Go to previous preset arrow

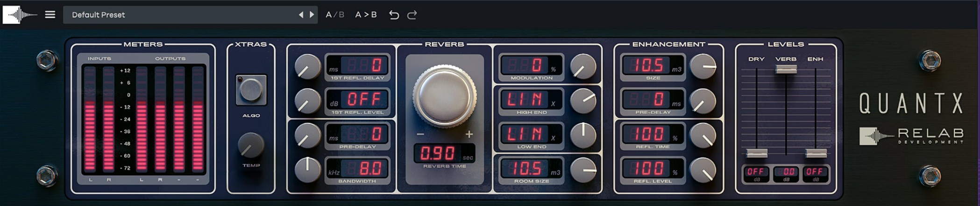[301, 15]
